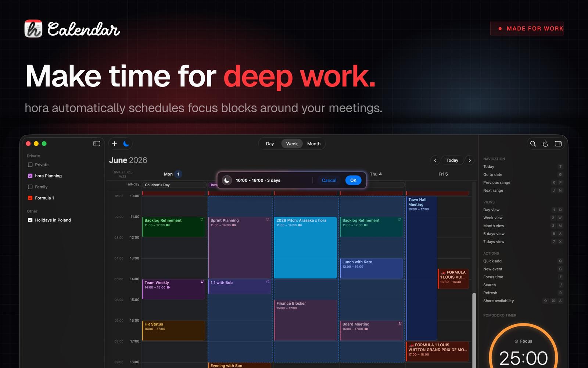Select Today in the Navigation list
The width and height of the screenshot is (588, 368).
[x=523, y=167]
